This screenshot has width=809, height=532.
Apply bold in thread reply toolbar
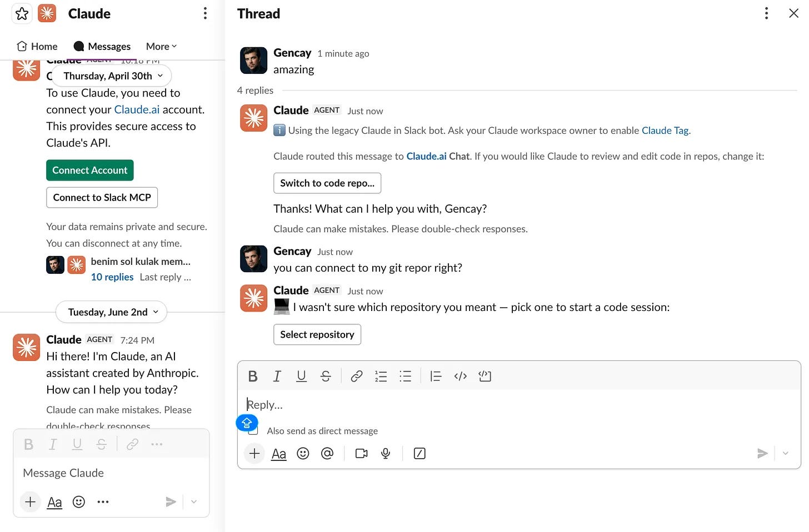tap(253, 377)
